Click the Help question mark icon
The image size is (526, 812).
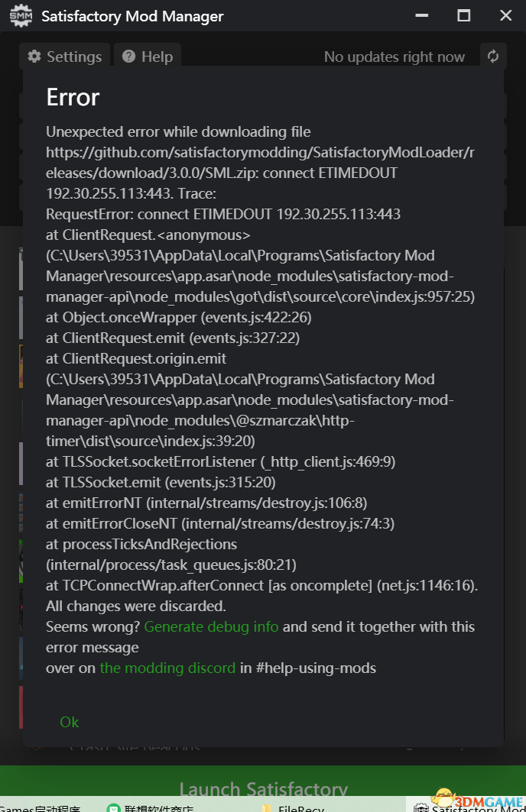pyautogui.click(x=128, y=57)
